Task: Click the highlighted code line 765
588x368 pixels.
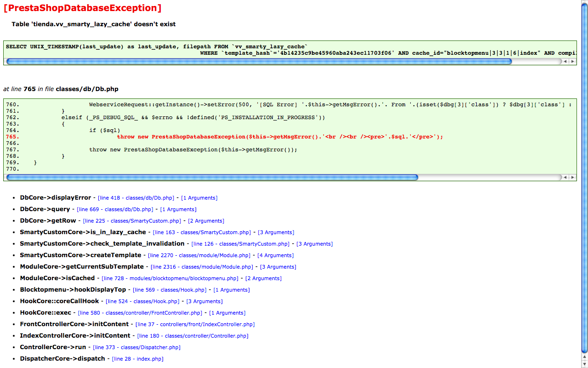Action: (280, 137)
